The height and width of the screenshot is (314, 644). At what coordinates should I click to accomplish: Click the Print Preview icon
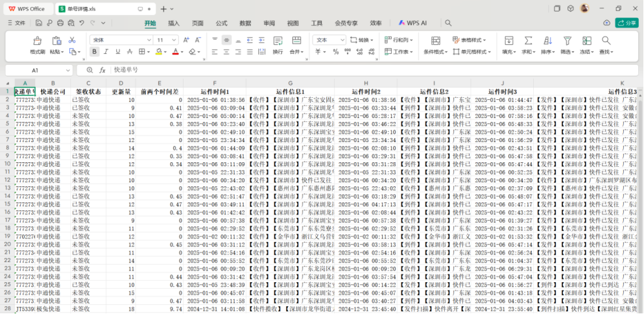pos(71,23)
